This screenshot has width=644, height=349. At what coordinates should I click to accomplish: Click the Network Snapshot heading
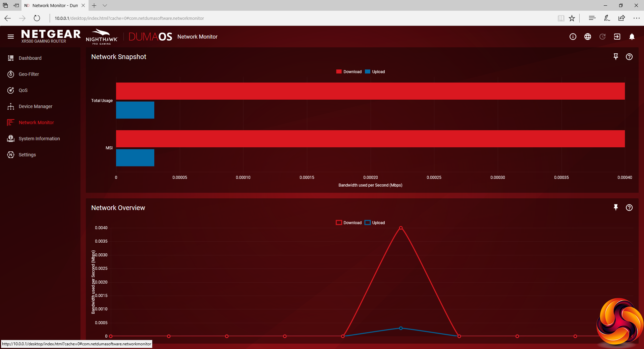point(119,57)
